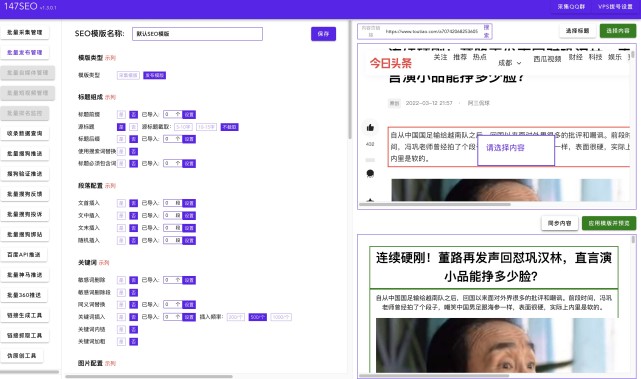This screenshot has width=641, height=379.
Task: Open 百度API推送 in the sidebar
Action: click(24, 254)
